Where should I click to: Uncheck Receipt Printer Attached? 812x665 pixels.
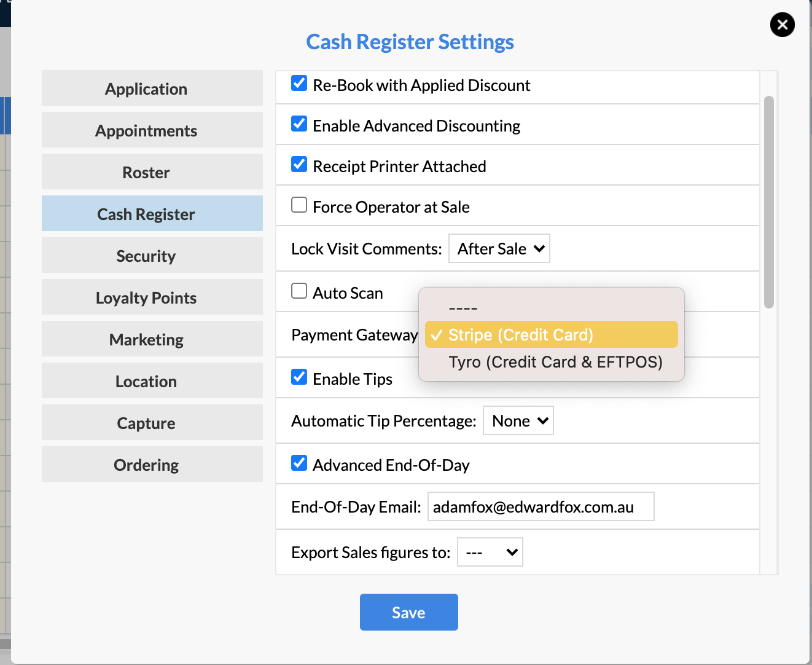click(x=299, y=164)
